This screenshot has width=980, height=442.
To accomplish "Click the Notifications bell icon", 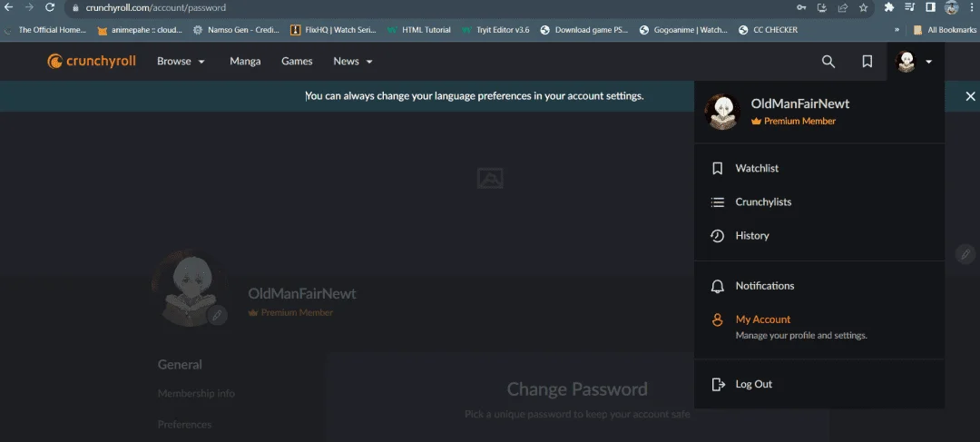I will tap(718, 286).
